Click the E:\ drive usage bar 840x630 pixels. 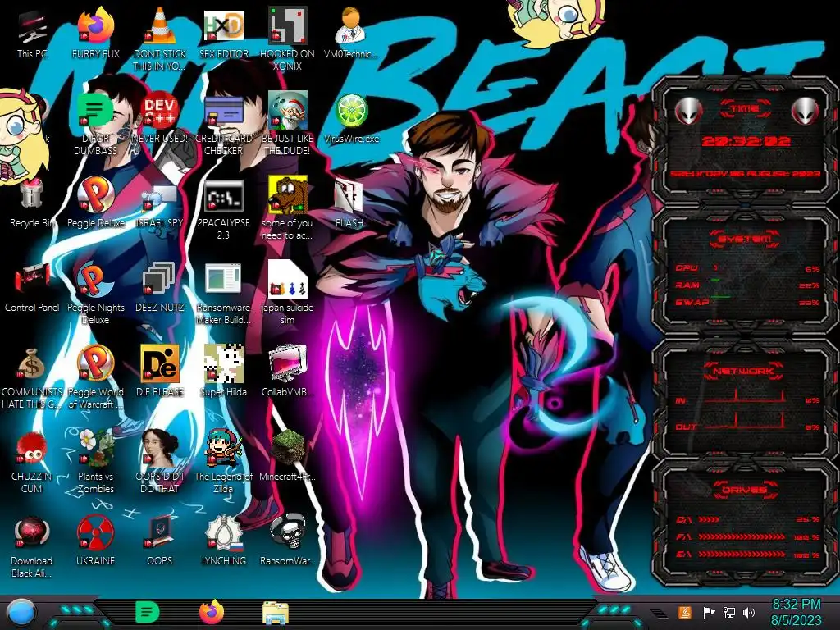[x=747, y=554]
